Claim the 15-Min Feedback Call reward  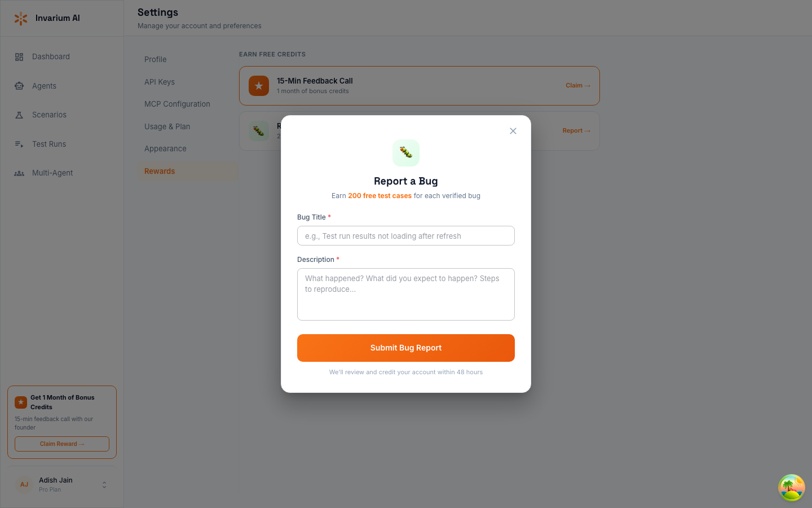point(577,85)
